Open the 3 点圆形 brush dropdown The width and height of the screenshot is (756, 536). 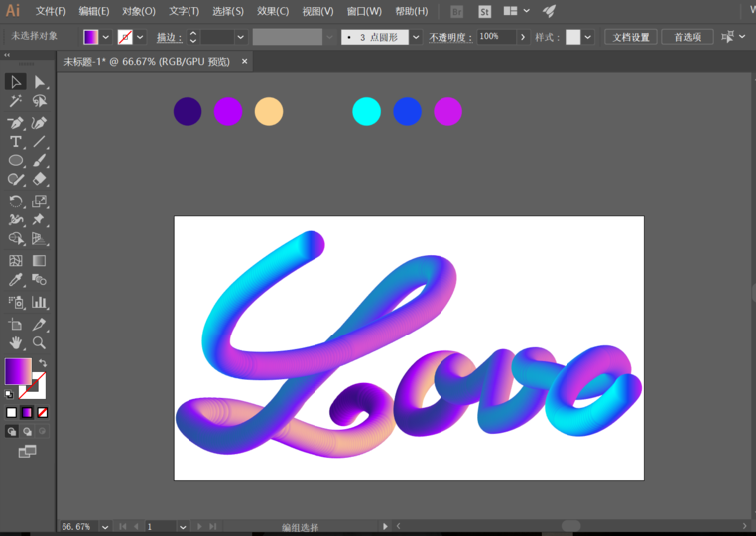tap(416, 37)
